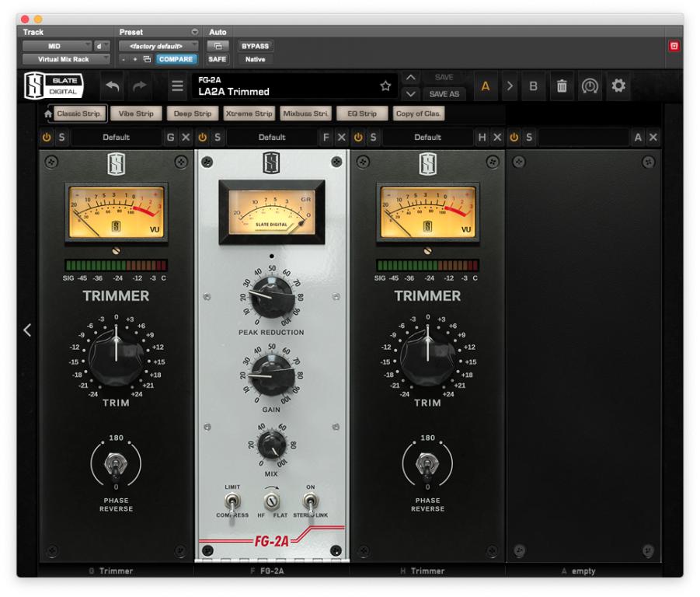Screen dimensions: 700x597
Task: Open Default preset dropdown on module G
Action: (116, 138)
